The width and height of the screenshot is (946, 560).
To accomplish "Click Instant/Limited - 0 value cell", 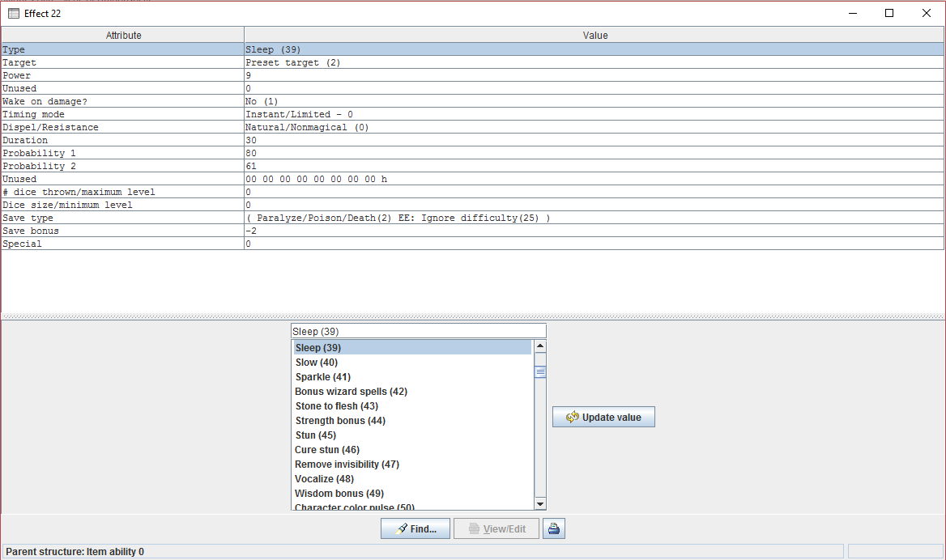I will pyautogui.click(x=594, y=115).
